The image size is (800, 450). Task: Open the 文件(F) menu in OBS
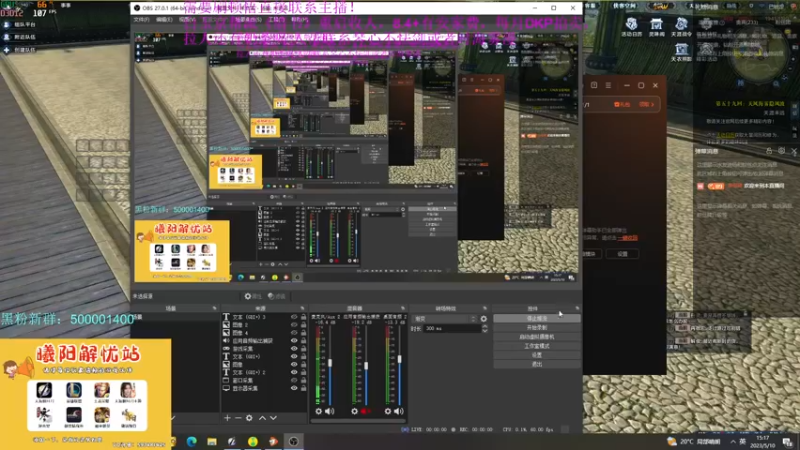(x=141, y=19)
